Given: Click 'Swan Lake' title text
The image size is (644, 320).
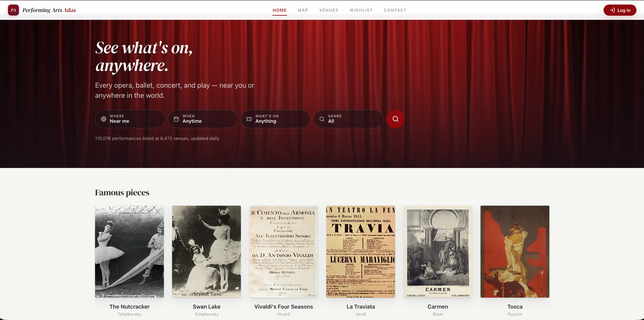Looking at the screenshot, I should (206, 306).
